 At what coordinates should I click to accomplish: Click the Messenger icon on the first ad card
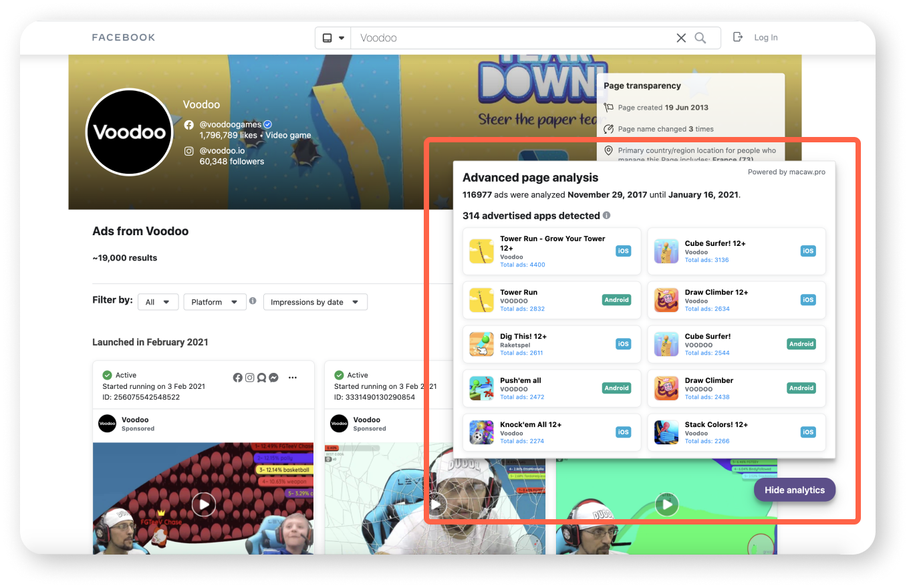coord(273,378)
